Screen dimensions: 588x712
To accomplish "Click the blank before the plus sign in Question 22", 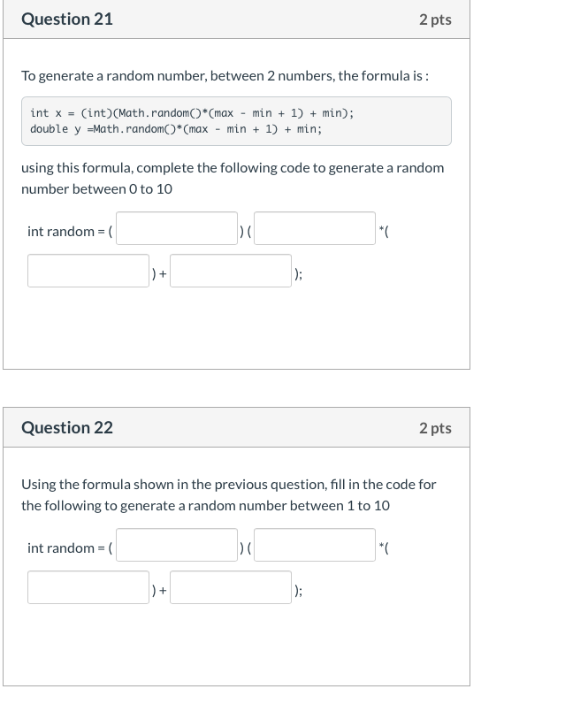I will click(x=88, y=586).
